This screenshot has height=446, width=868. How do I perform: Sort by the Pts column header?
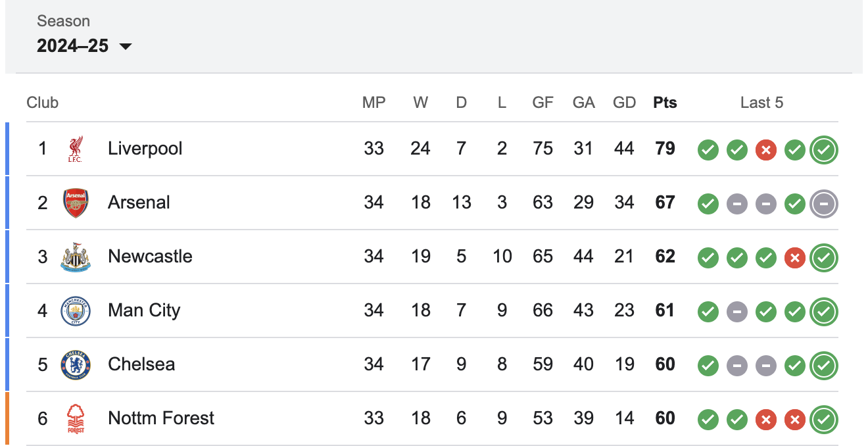[x=665, y=103]
